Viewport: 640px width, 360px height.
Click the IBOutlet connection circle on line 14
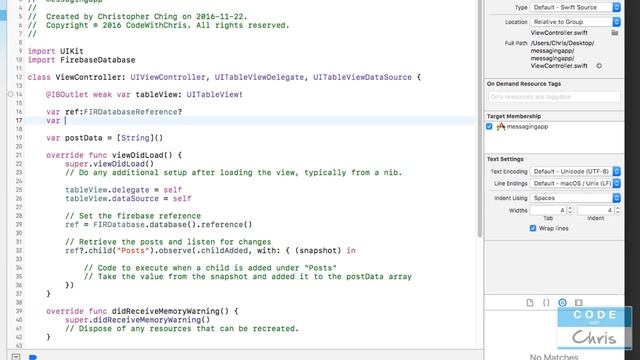(11, 94)
